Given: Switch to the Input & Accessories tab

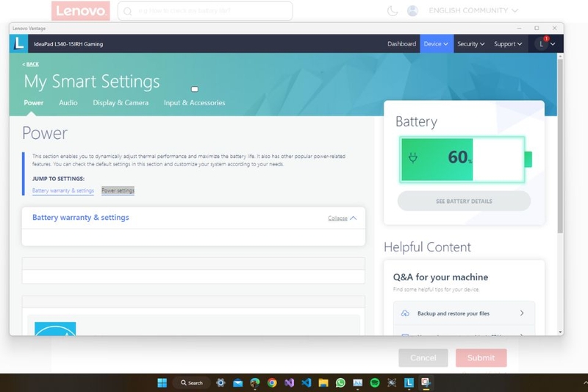Looking at the screenshot, I should 194,103.
